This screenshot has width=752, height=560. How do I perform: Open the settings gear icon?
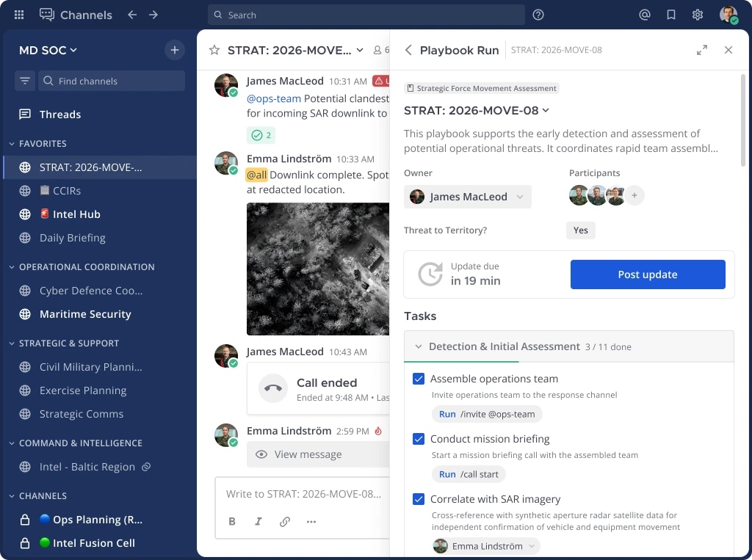coord(698,15)
